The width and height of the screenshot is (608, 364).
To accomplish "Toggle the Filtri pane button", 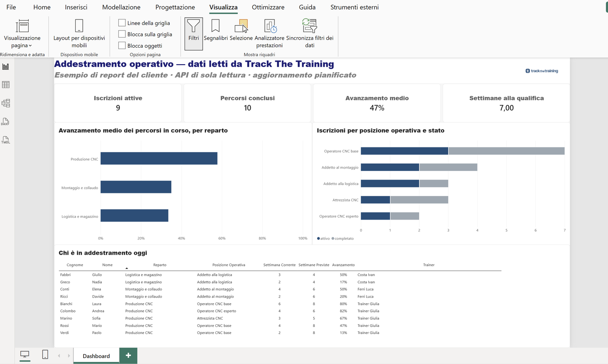I will pos(193,34).
